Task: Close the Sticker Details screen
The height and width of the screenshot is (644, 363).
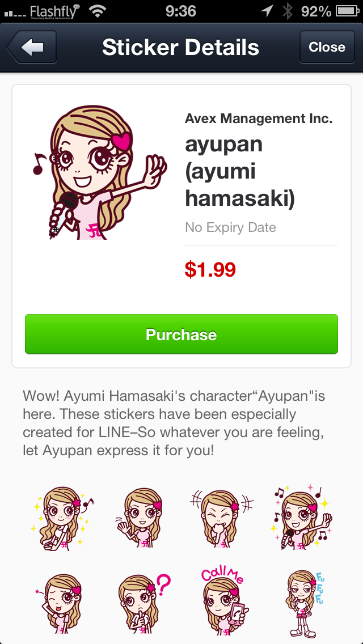Action: click(327, 47)
